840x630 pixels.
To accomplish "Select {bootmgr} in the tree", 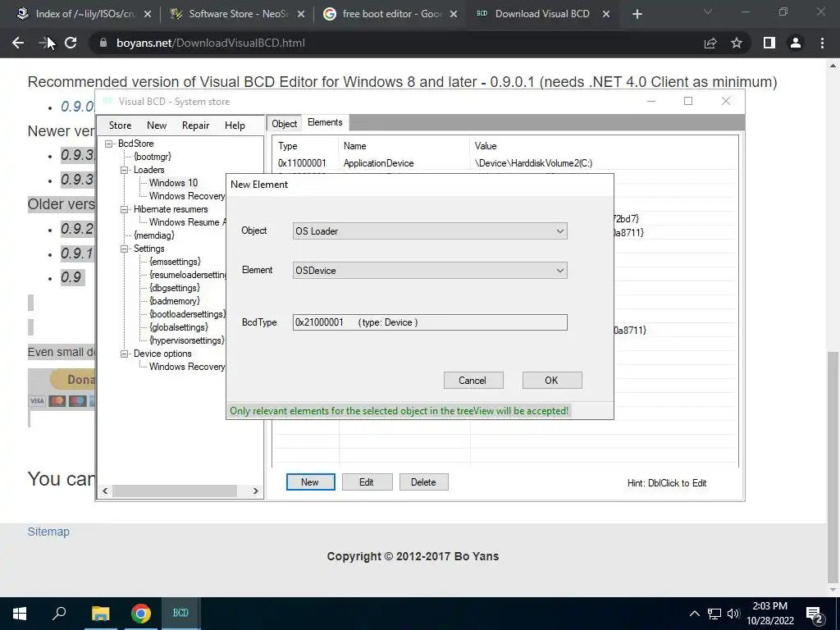I will tap(153, 157).
